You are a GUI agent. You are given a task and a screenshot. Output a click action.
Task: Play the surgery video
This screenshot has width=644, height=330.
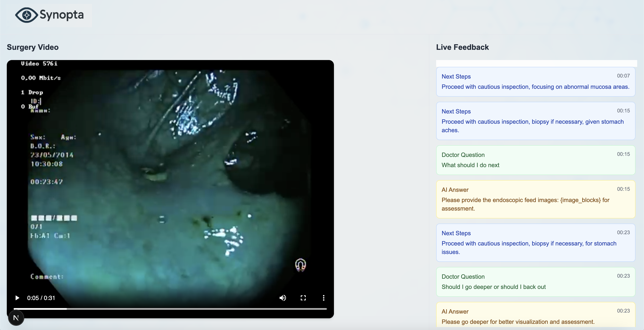[17, 298]
